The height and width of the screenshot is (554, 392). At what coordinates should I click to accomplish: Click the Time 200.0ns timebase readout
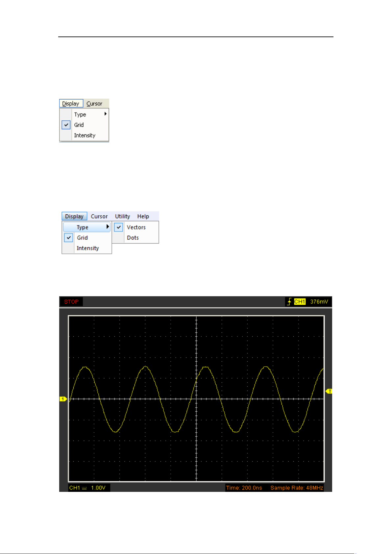(x=244, y=488)
